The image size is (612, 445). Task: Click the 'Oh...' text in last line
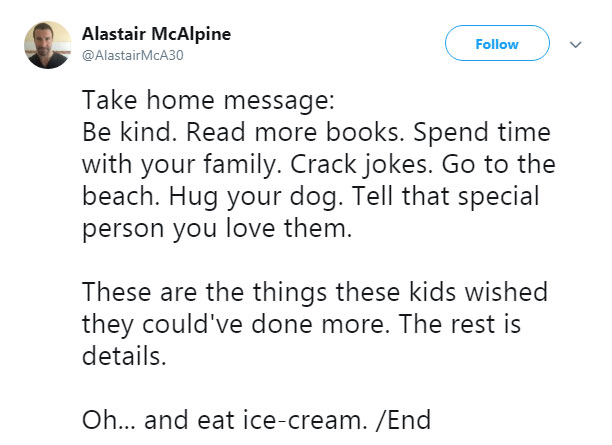(109, 420)
